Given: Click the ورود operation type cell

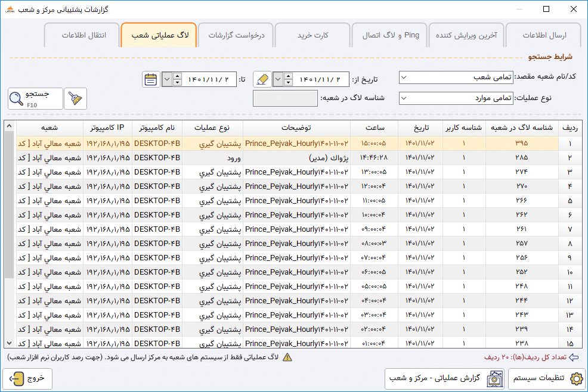Looking at the screenshot, I should (212, 158).
